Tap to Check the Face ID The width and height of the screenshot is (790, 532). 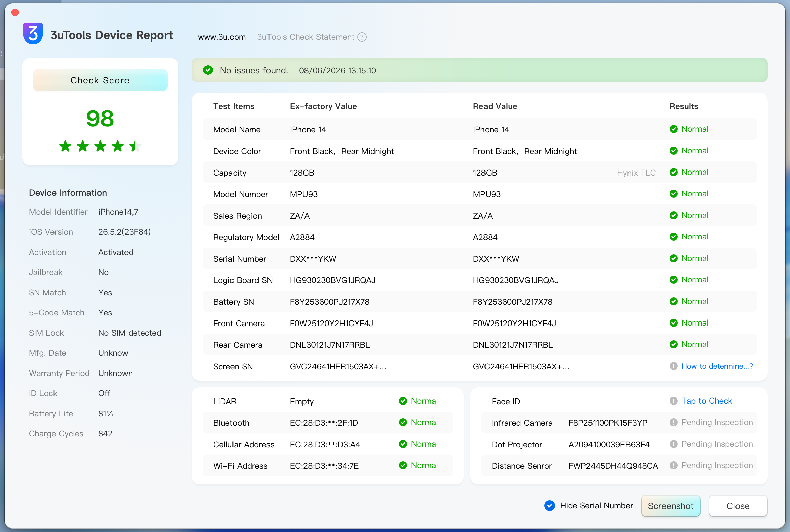pyautogui.click(x=707, y=401)
